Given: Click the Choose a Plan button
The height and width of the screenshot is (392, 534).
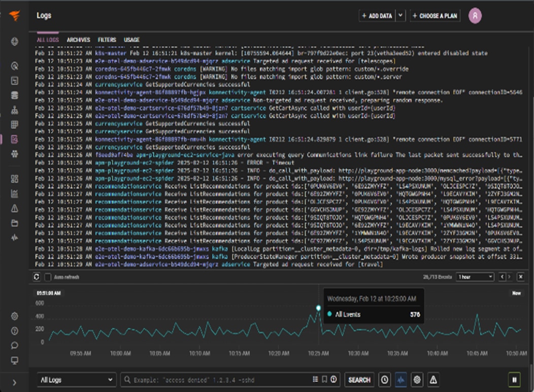Looking at the screenshot, I should pos(435,16).
